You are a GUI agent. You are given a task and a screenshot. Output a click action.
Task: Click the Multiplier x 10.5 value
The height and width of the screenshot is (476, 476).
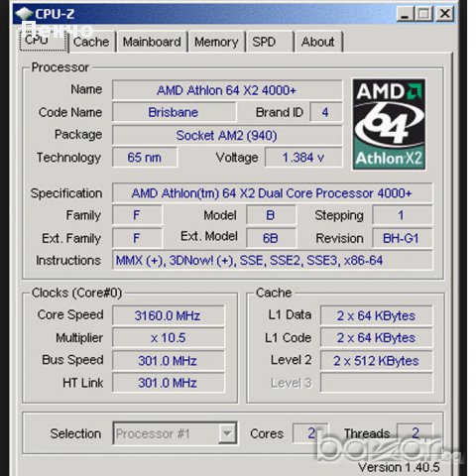[169, 338]
